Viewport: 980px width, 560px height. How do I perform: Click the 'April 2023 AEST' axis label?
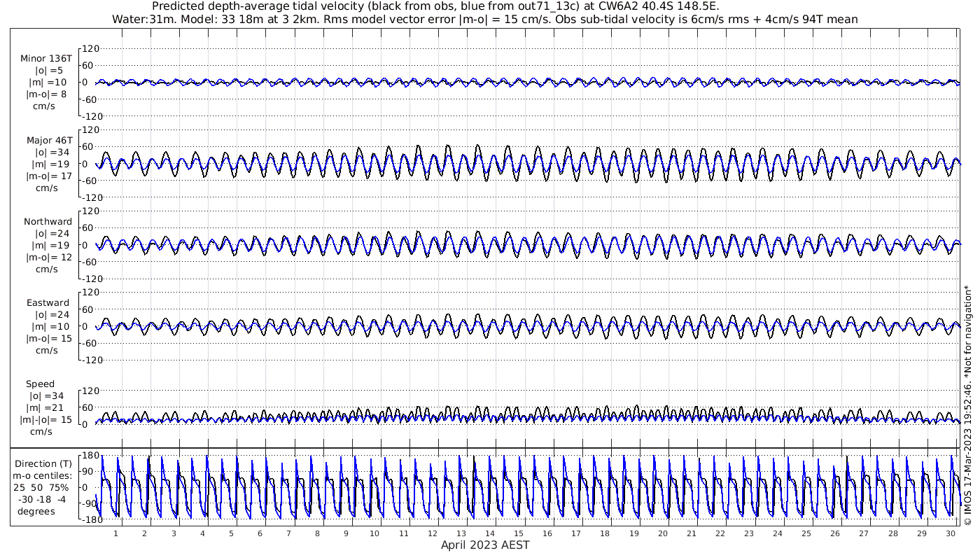coord(485,545)
